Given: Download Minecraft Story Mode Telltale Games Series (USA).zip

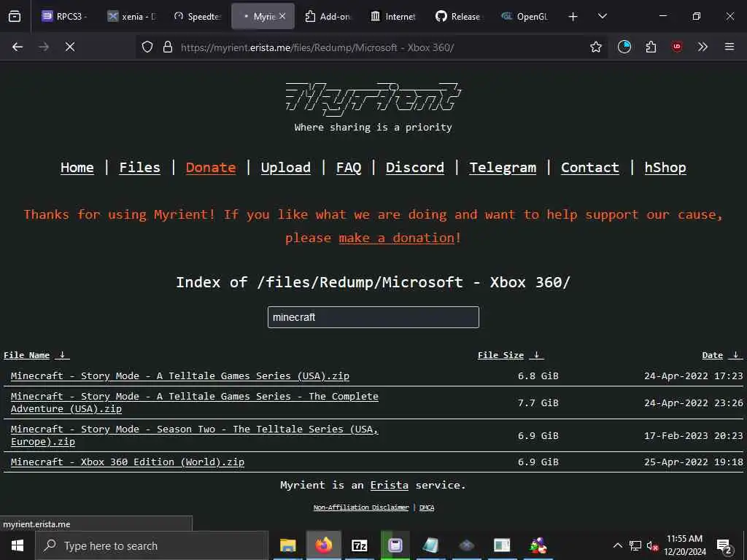Looking at the screenshot, I should click(180, 376).
